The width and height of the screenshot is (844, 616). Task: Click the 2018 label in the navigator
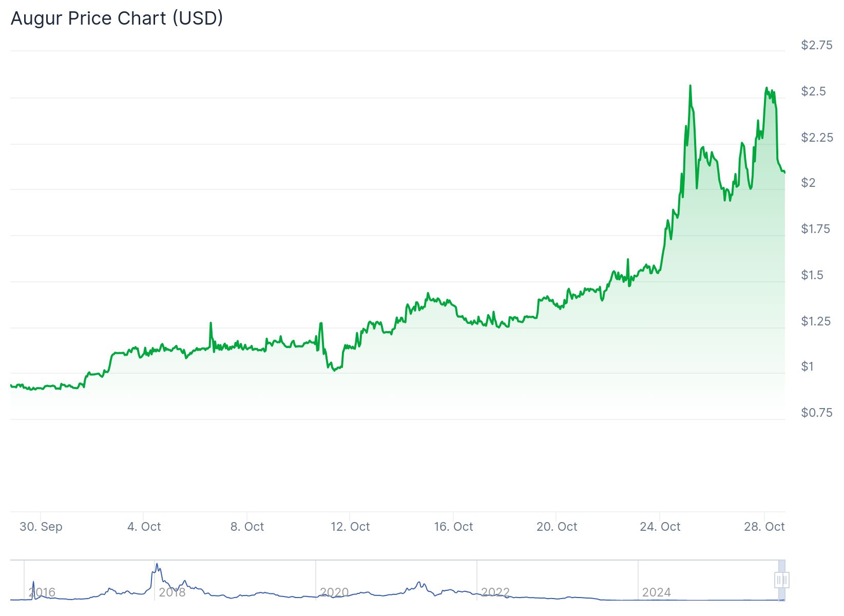172,592
